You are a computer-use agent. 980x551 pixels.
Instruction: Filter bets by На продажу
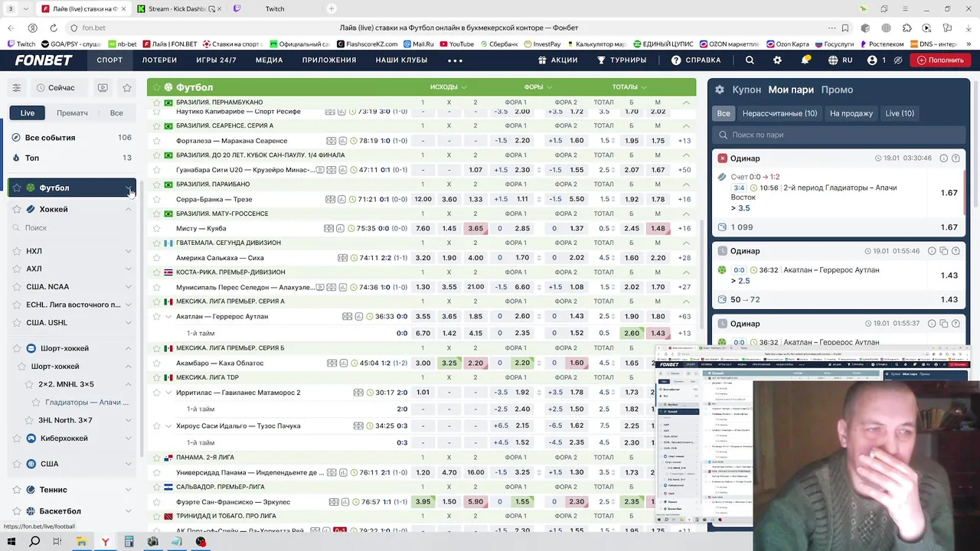point(851,113)
